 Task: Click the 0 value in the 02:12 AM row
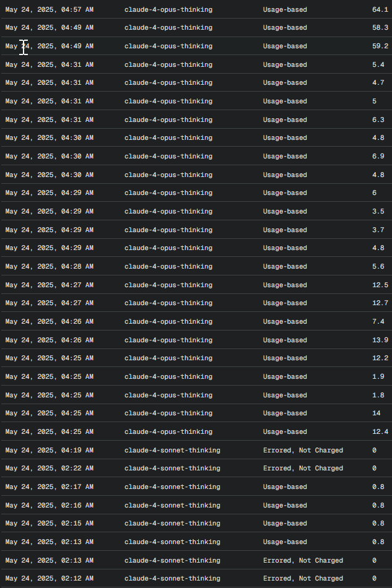click(374, 578)
